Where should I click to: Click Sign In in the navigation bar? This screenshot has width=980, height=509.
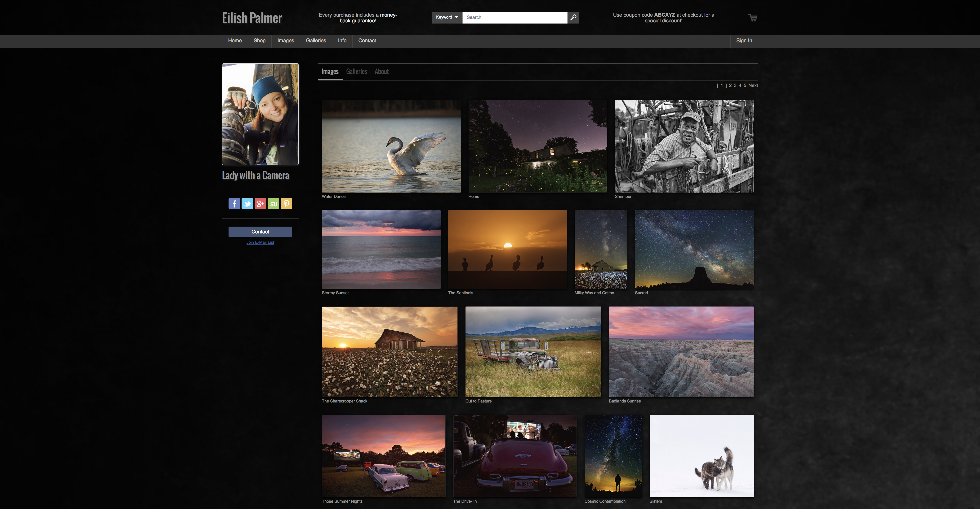[x=744, y=41]
